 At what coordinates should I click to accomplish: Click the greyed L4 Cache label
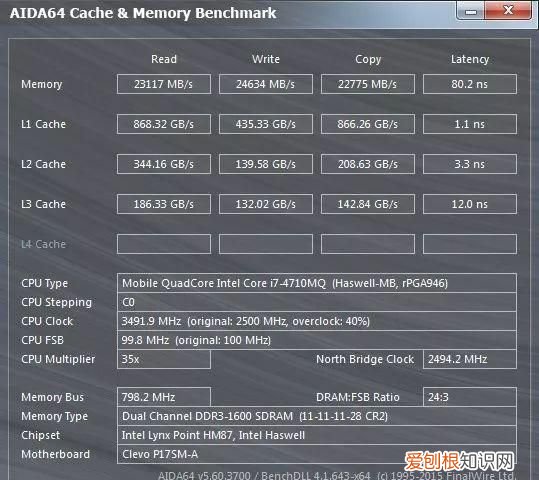(43, 244)
